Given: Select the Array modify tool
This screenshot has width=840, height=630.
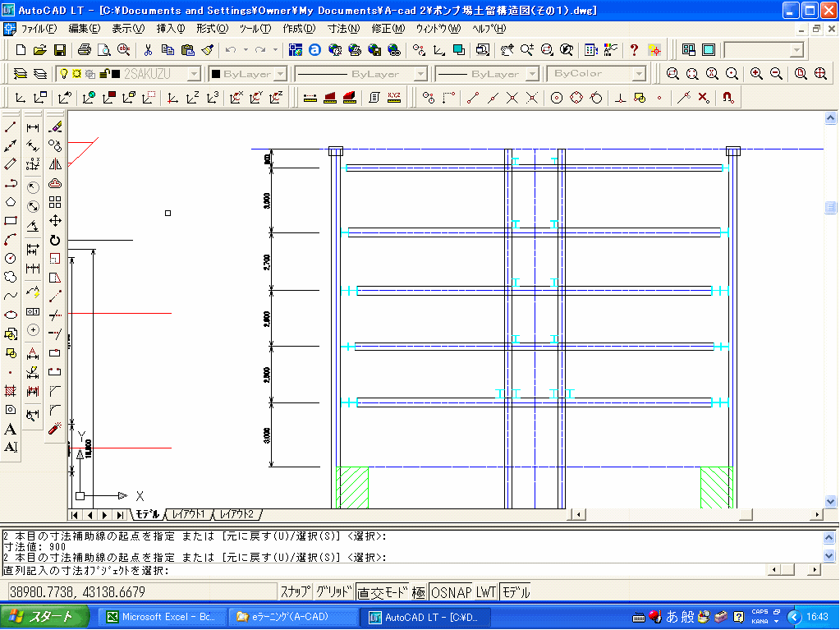Looking at the screenshot, I should coord(55,202).
